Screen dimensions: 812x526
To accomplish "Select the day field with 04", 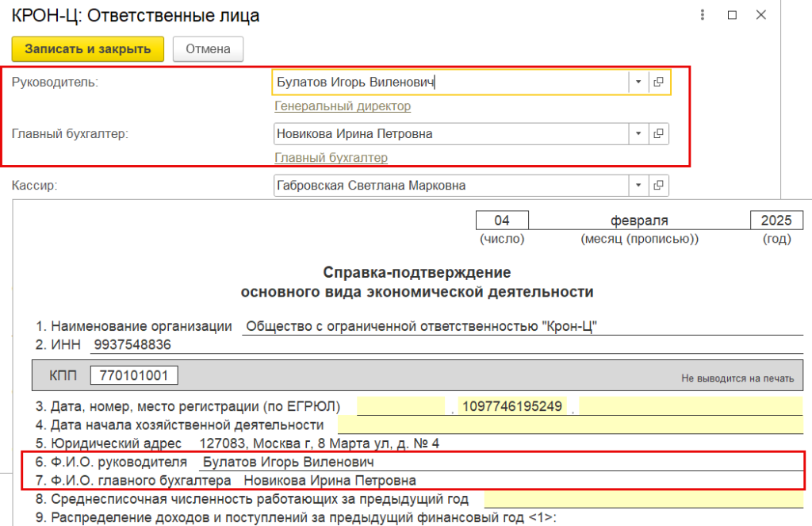I will click(x=502, y=221).
